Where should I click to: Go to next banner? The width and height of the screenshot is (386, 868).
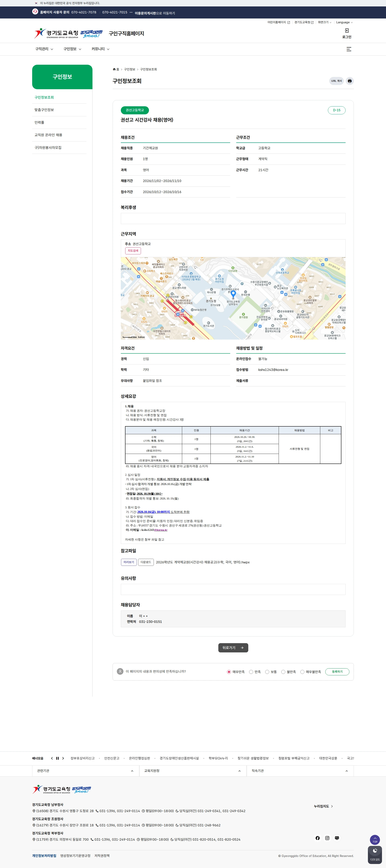point(63,758)
